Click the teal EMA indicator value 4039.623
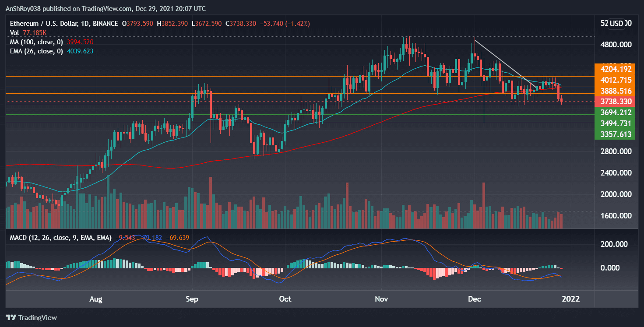Image resolution: width=644 pixels, height=327 pixels. click(80, 51)
